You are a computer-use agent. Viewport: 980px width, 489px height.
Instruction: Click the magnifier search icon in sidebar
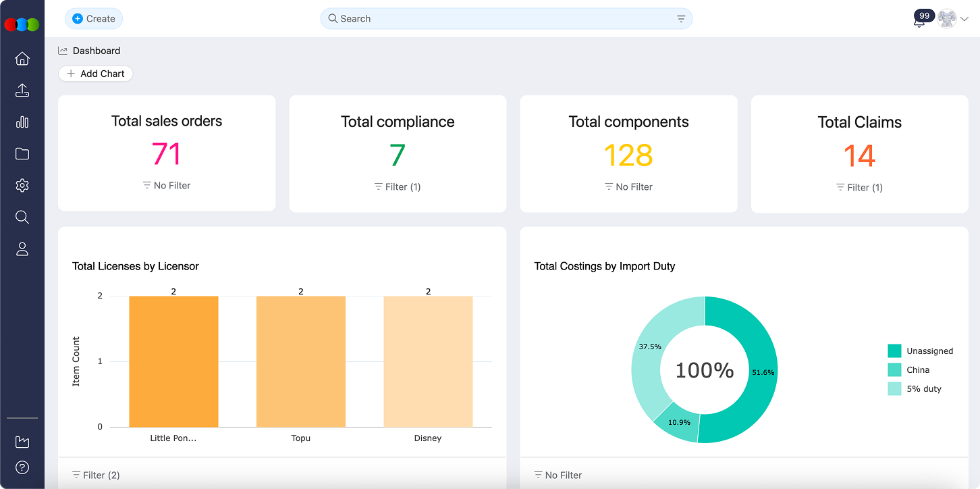point(22,217)
